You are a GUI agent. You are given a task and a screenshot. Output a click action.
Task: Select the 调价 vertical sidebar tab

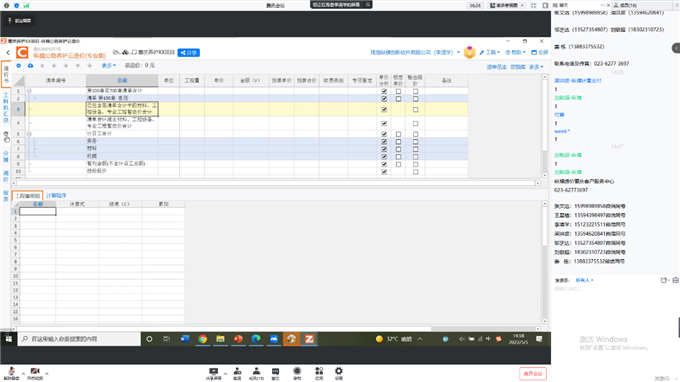coord(6,176)
